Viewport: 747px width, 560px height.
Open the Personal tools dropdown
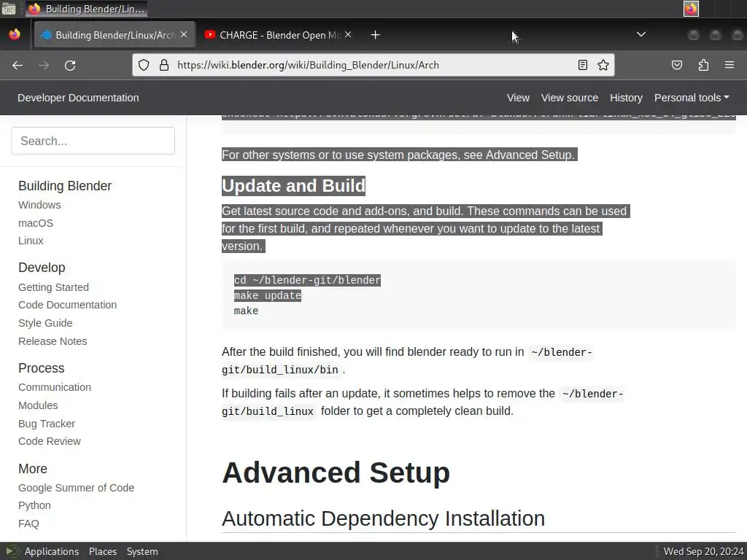[x=692, y=98]
